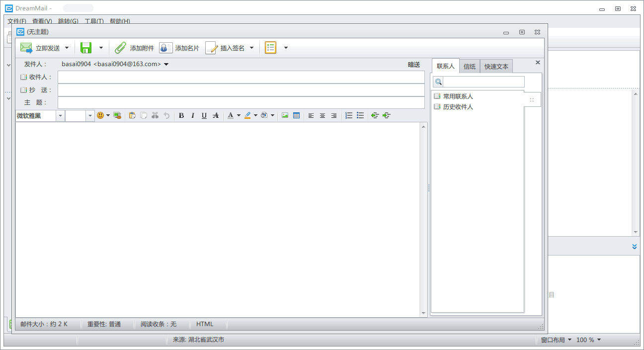
Task: Click the increase indent icon
Action: point(387,115)
